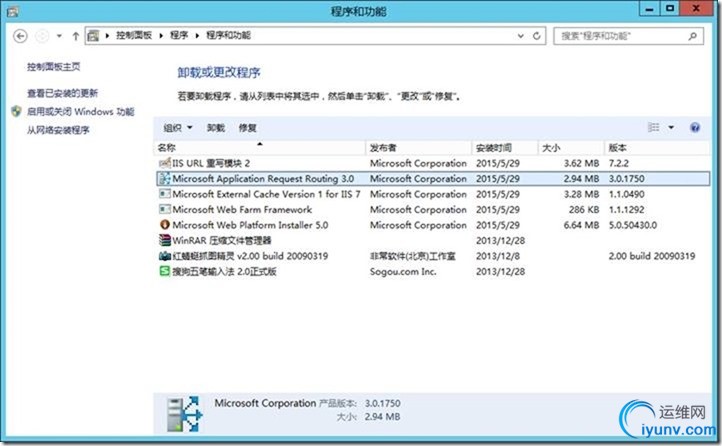The width and height of the screenshot is (722, 446).
Task: Open the recent locations dropdown arrow
Action: click(59, 36)
